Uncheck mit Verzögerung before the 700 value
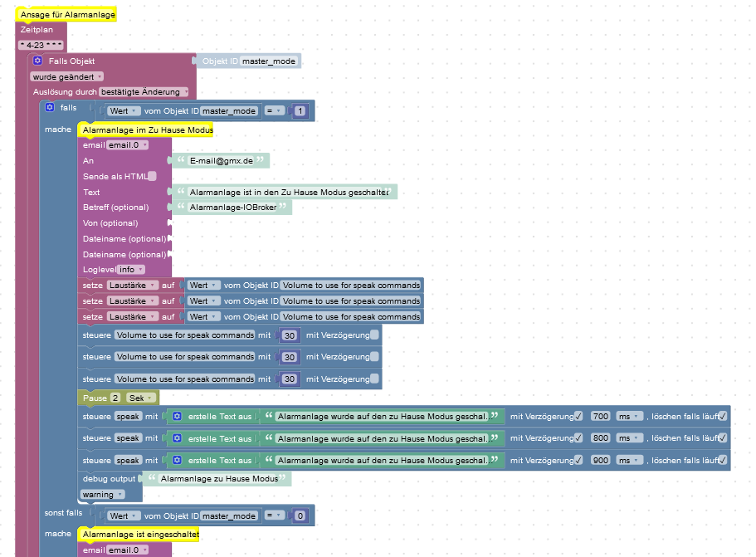This screenshot has width=756, height=557. tap(578, 416)
